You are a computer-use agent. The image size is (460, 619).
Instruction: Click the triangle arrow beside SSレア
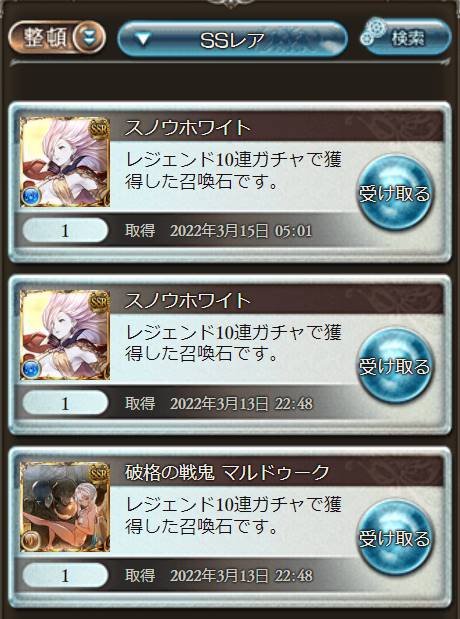(143, 39)
